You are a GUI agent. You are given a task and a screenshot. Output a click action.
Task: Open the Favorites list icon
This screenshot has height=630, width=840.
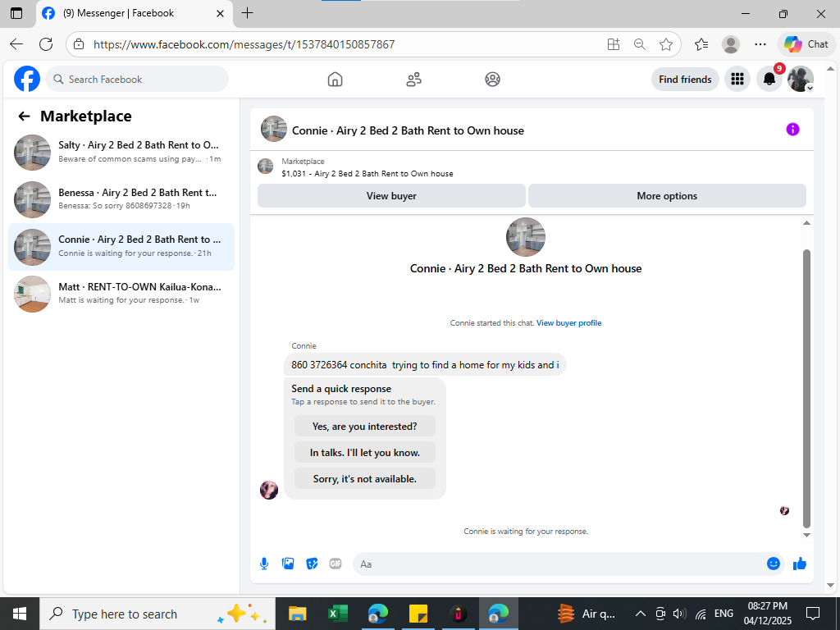pos(701,44)
